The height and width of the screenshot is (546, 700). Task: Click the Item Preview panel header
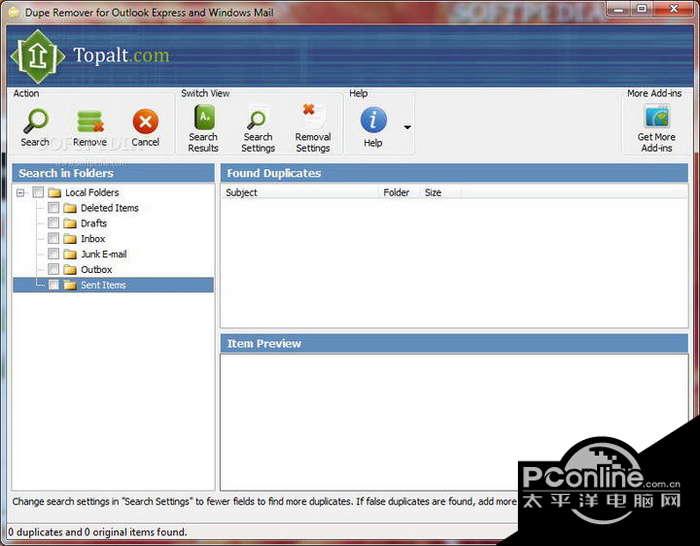click(454, 343)
